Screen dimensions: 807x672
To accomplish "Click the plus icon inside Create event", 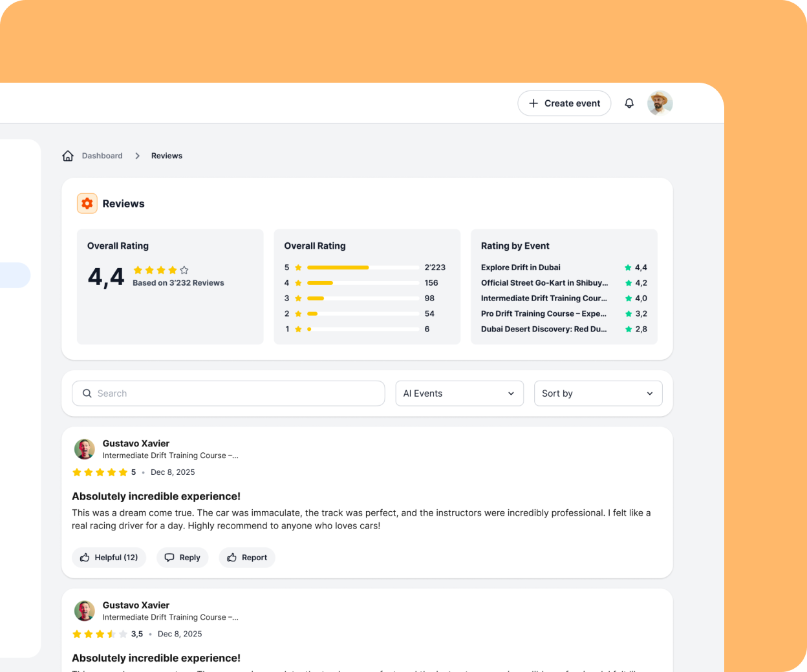I will click(x=533, y=103).
